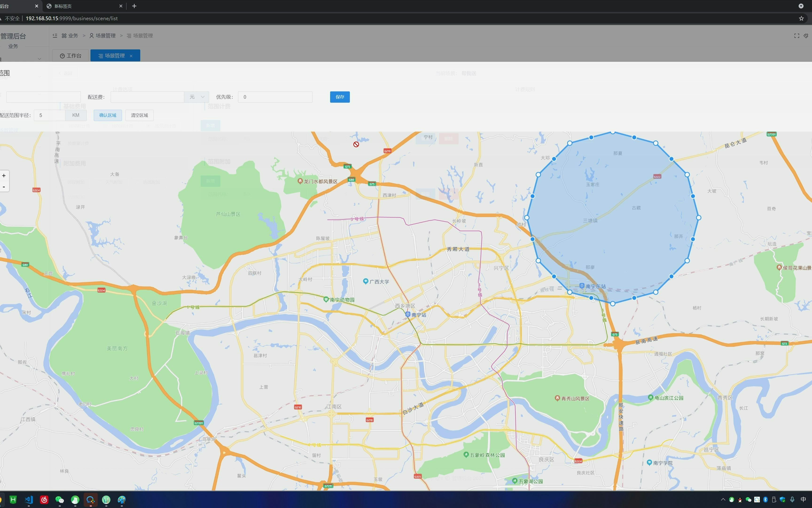Image resolution: width=812 pixels, height=508 pixels.
Task: Click the 确认区域 button
Action: click(x=108, y=115)
